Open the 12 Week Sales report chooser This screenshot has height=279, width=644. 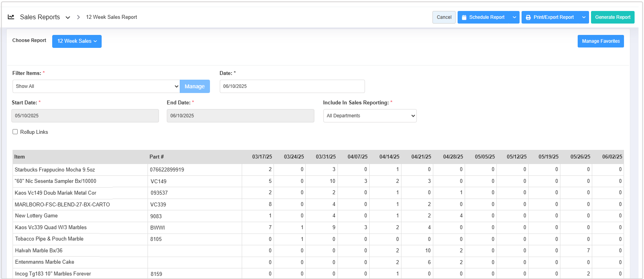[77, 41]
